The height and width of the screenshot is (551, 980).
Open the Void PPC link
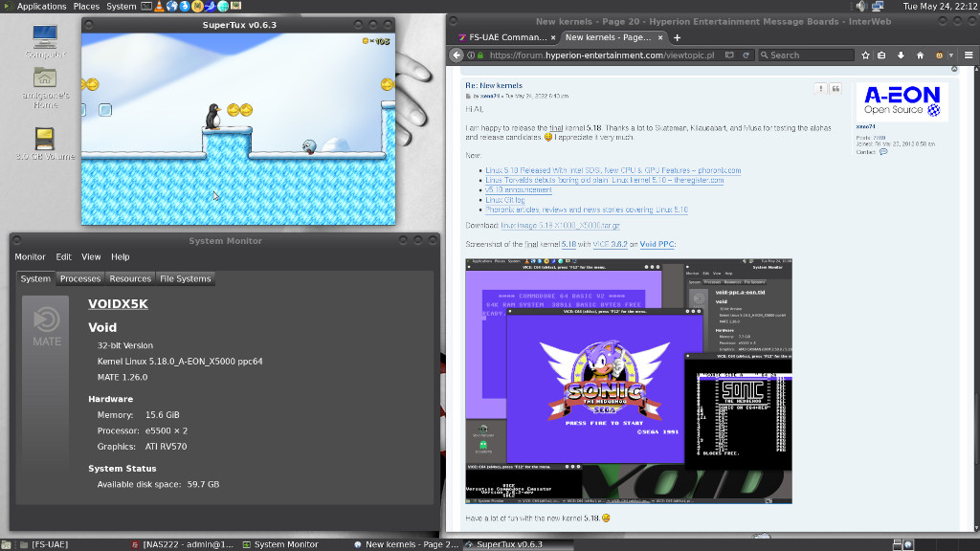click(x=657, y=244)
